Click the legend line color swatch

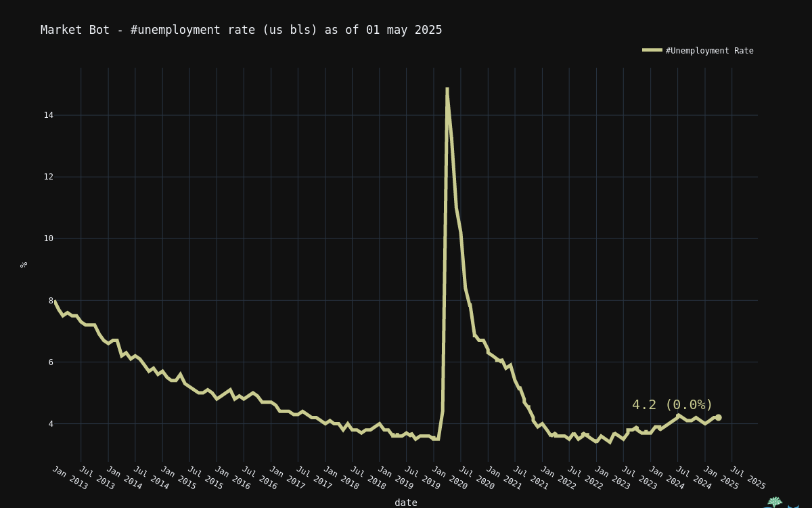652,50
